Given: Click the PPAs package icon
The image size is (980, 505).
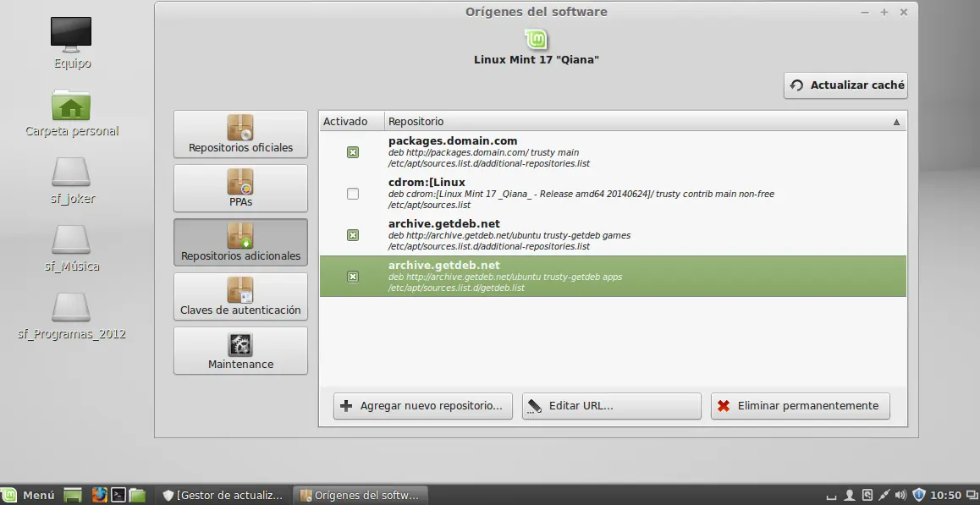Looking at the screenshot, I should coord(240,181).
